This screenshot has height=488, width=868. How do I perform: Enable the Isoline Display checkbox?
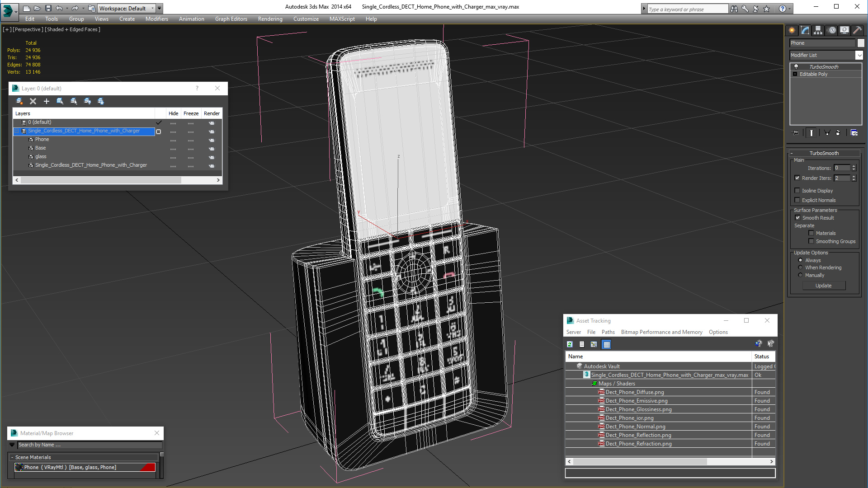click(x=797, y=191)
